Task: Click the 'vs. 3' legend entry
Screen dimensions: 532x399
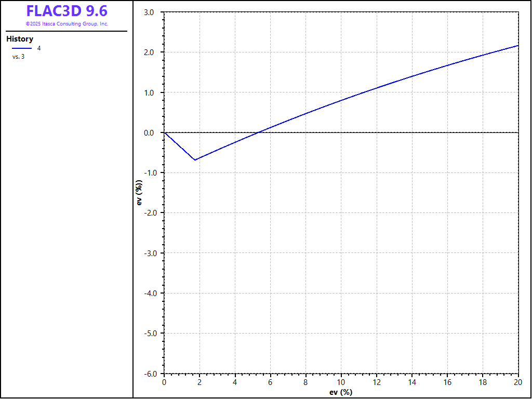Action: 18,57
